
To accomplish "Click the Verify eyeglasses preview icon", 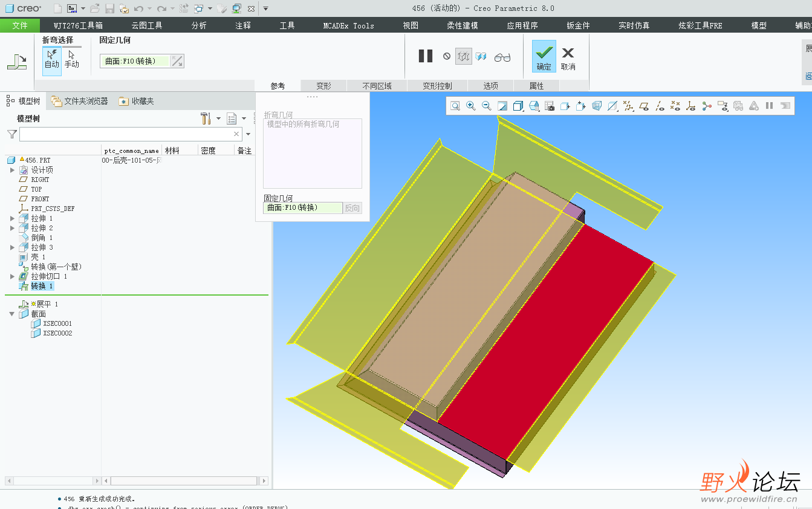I will (502, 57).
